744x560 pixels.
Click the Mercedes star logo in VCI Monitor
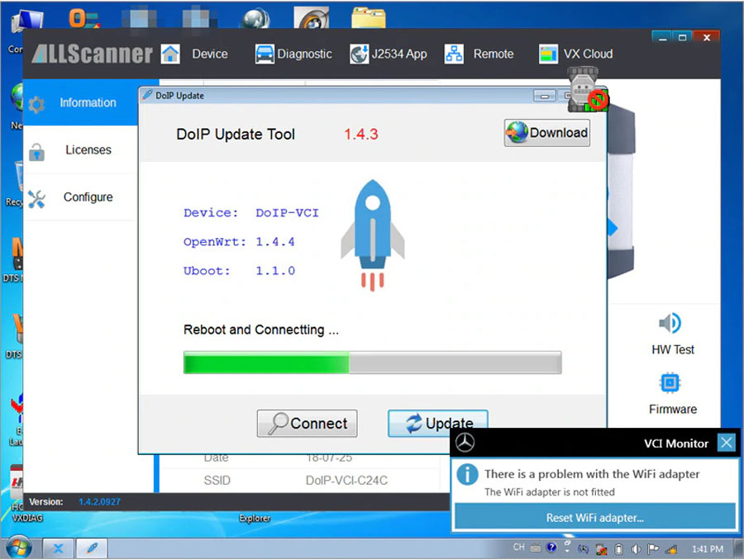[x=465, y=443]
